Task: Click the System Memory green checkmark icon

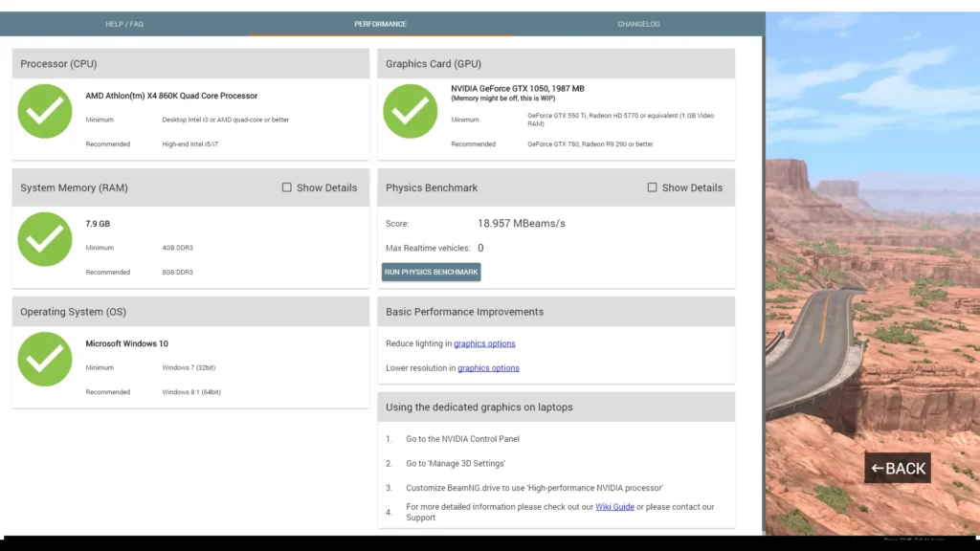Action: 45,239
